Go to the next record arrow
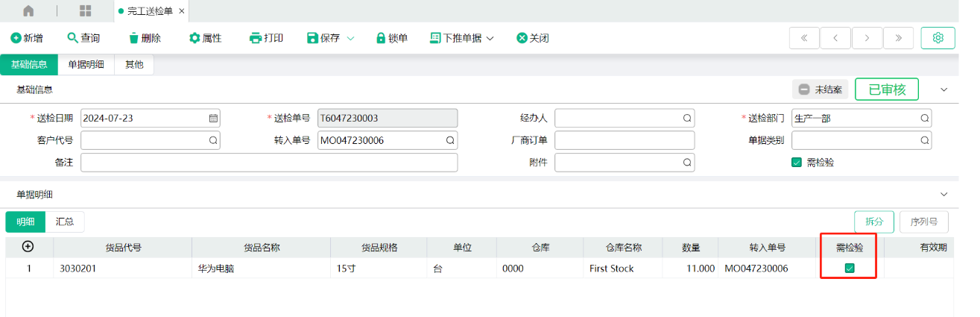The height and width of the screenshot is (317, 980). [867, 38]
